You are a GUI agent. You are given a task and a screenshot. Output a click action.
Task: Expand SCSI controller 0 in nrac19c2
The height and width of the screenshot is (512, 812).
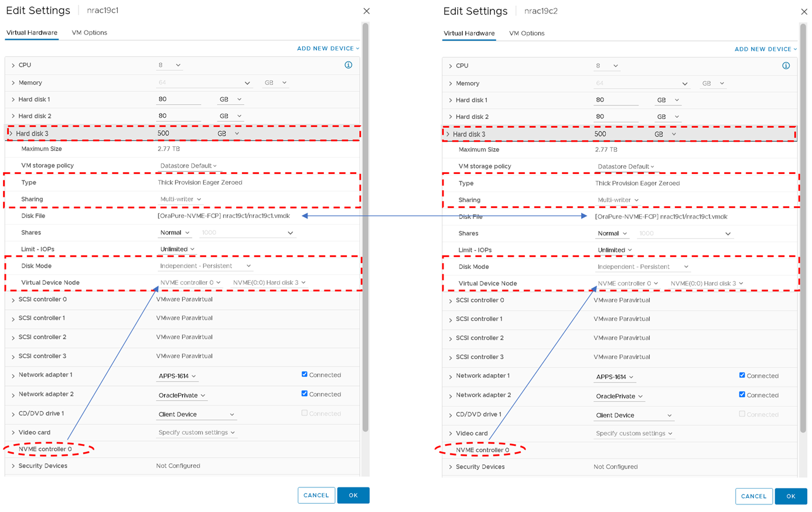coord(451,301)
